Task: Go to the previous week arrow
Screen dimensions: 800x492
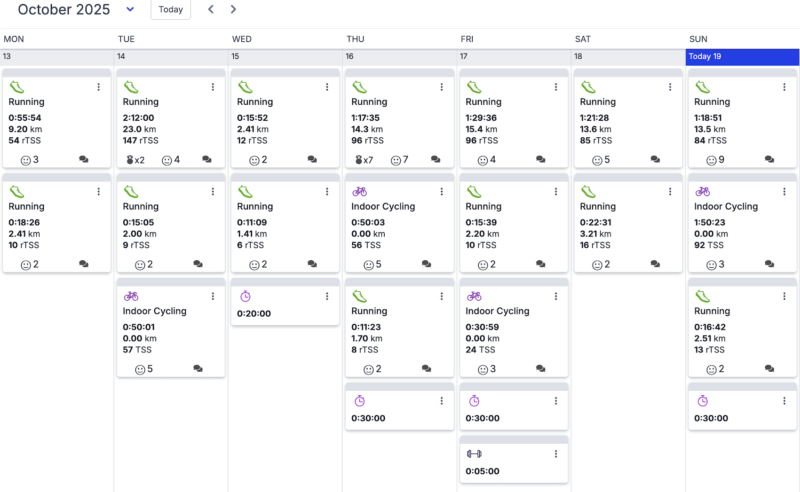Action: click(x=211, y=9)
